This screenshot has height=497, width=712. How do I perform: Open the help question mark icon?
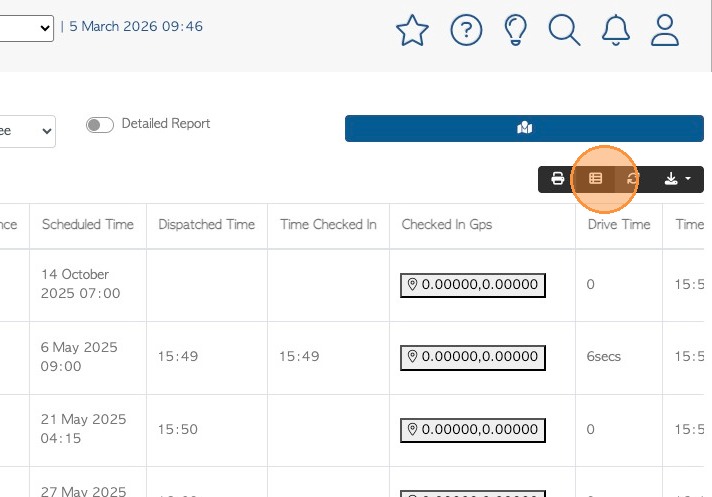(x=466, y=30)
